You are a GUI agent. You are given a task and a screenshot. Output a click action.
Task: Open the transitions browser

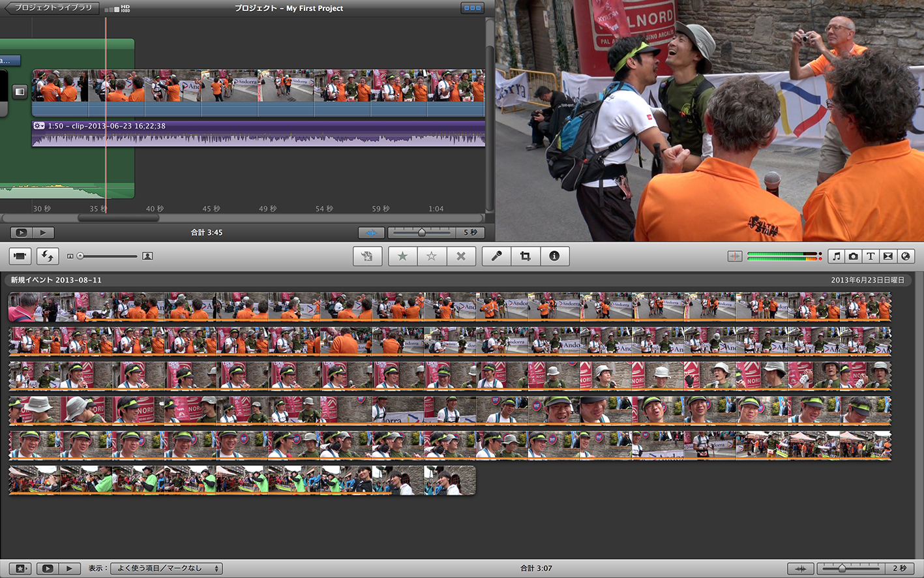[x=887, y=256]
